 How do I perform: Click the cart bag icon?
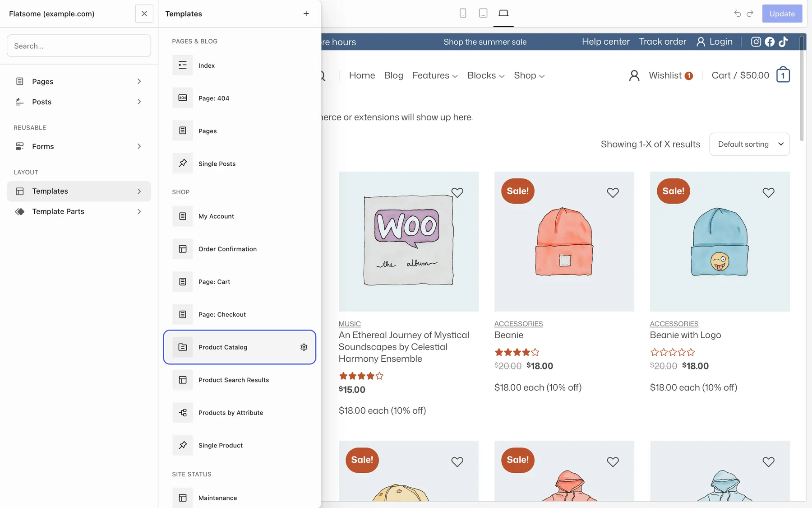tap(783, 75)
